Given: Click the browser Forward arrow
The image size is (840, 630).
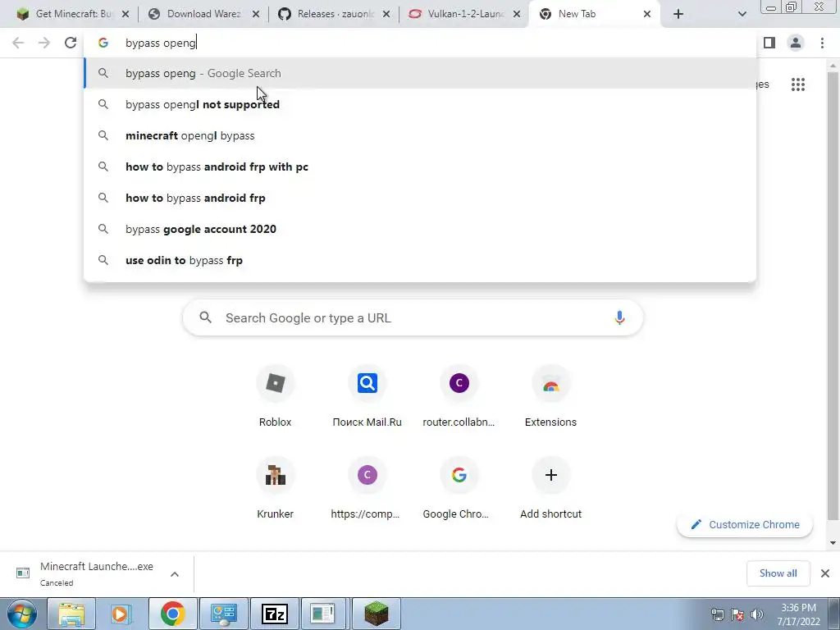Looking at the screenshot, I should point(44,43).
